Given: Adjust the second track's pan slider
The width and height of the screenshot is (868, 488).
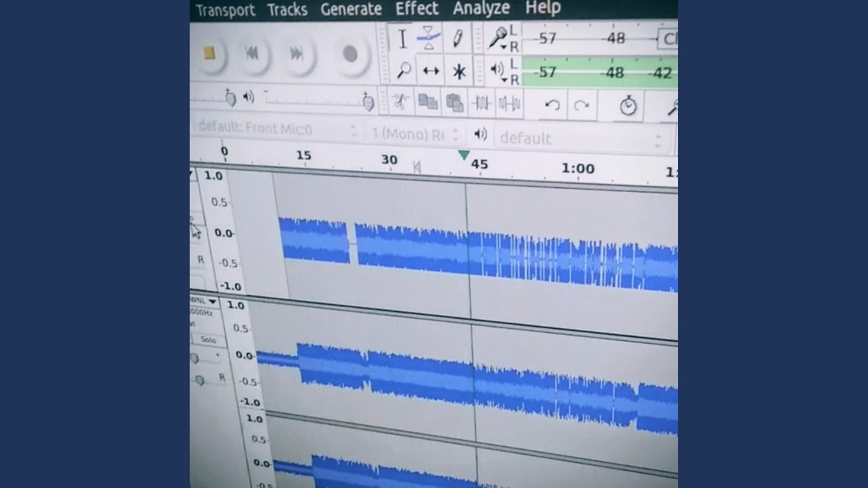Looking at the screenshot, I should pos(199,380).
